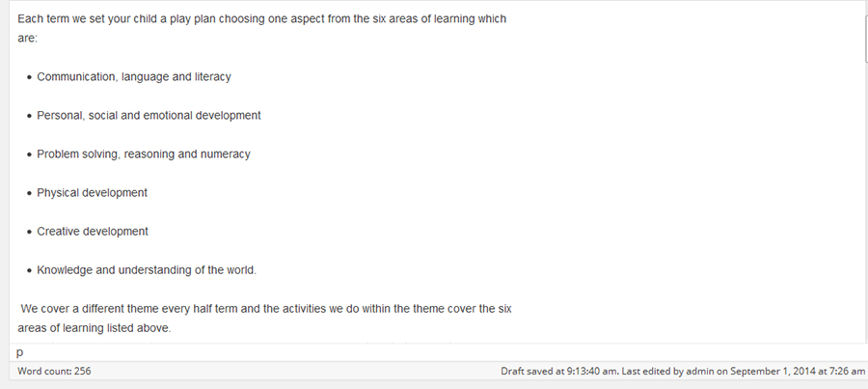This screenshot has width=868, height=389.
Task: Click the word 'literacy' in the first bullet
Action: coord(213,77)
